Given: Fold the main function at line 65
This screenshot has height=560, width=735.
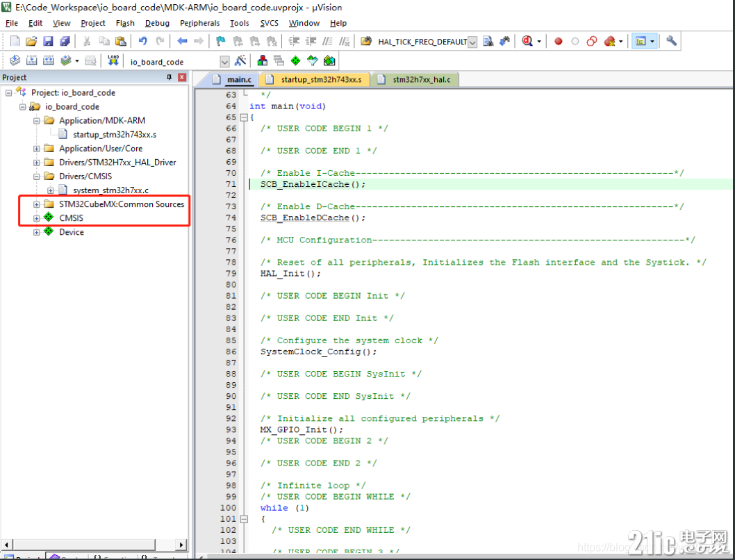Looking at the screenshot, I should [244, 117].
